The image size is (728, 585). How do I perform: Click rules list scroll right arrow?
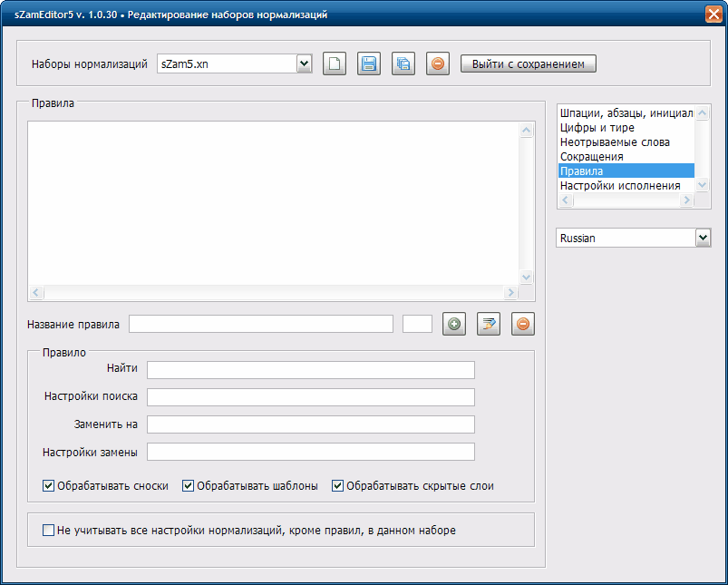[x=510, y=292]
